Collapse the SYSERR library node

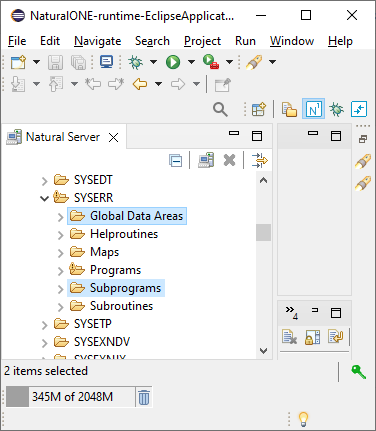44,199
